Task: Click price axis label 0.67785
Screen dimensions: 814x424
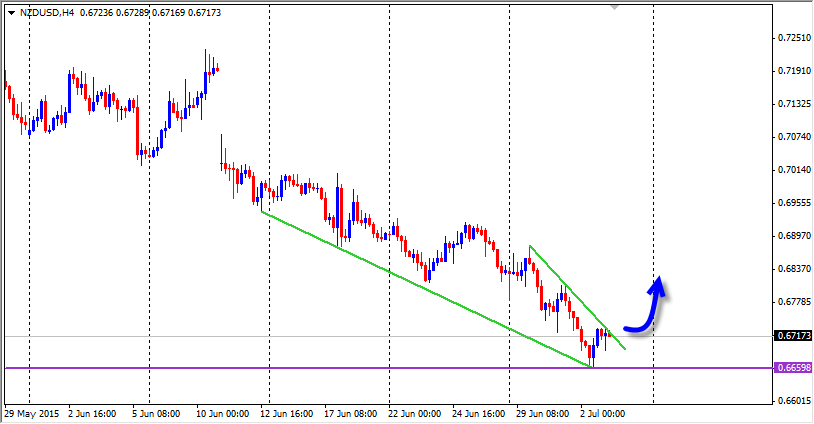Action: (x=794, y=302)
